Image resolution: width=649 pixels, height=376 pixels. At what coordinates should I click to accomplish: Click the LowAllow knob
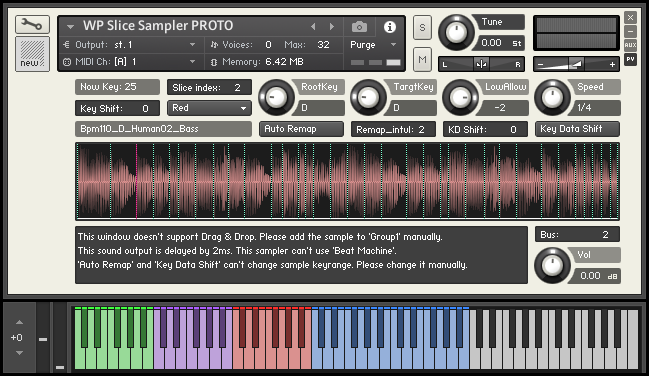460,98
